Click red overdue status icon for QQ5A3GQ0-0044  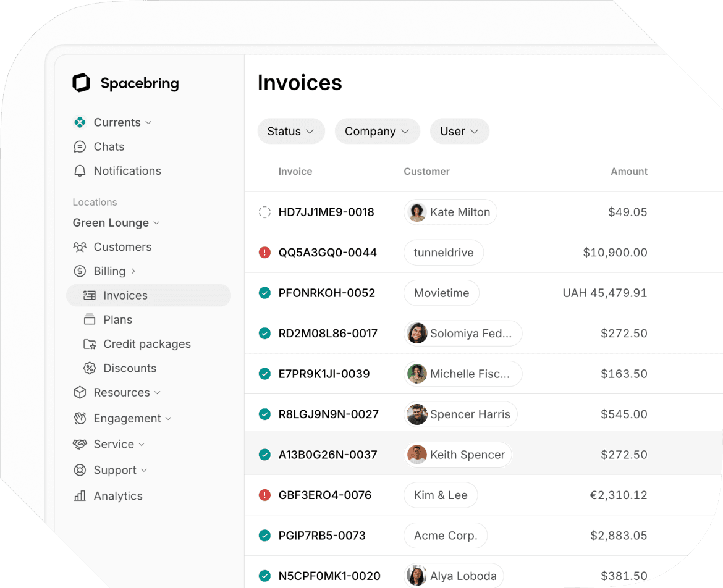tap(264, 253)
